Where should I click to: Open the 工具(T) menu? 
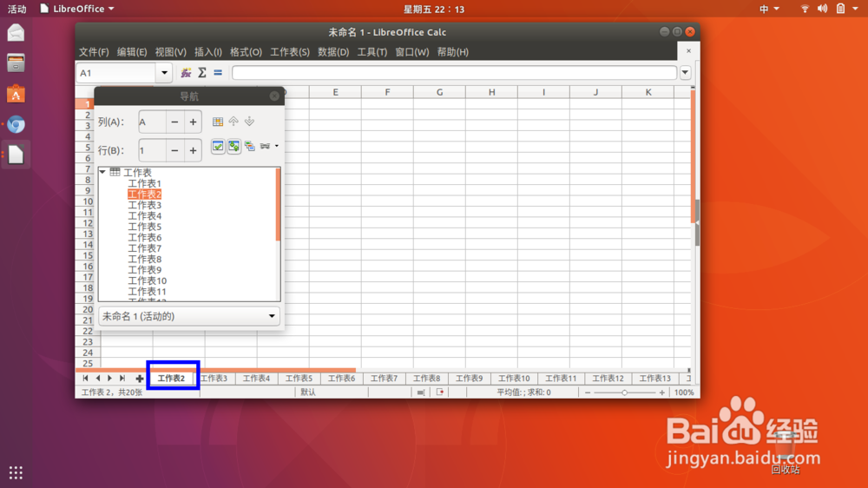372,51
